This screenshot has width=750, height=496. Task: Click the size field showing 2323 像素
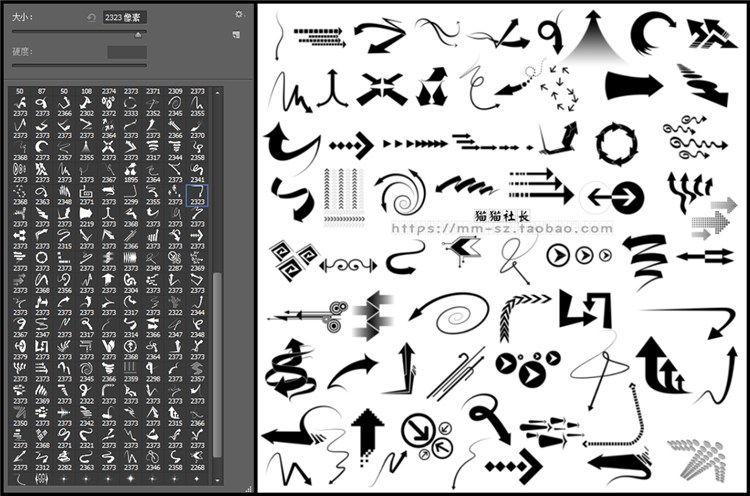(x=124, y=17)
